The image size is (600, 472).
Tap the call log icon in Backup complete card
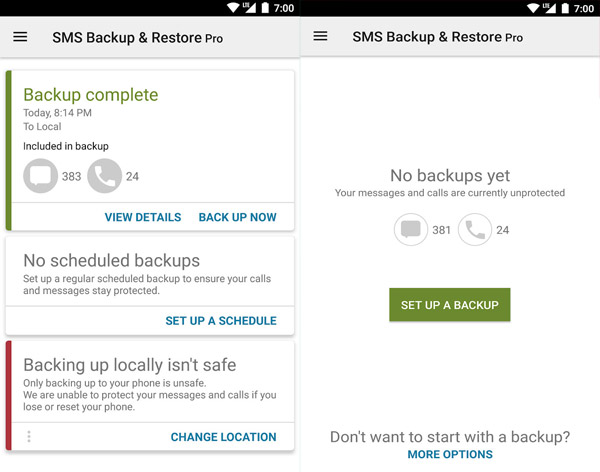pyautogui.click(x=105, y=177)
